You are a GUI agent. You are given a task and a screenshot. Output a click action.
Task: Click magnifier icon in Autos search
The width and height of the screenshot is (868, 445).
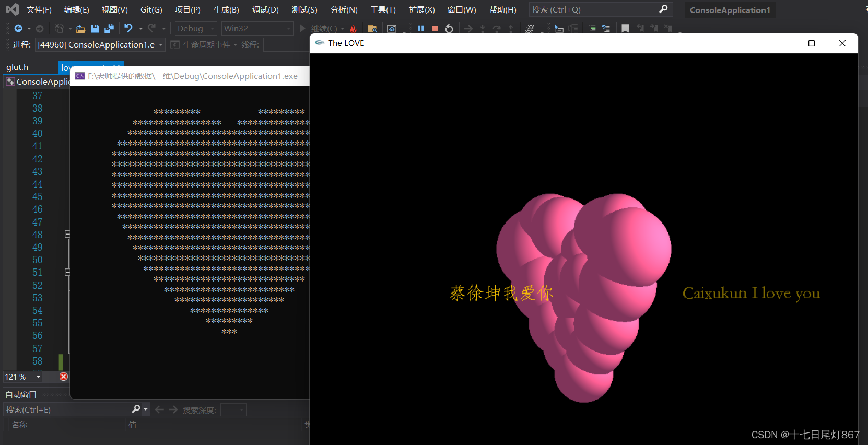tap(136, 409)
